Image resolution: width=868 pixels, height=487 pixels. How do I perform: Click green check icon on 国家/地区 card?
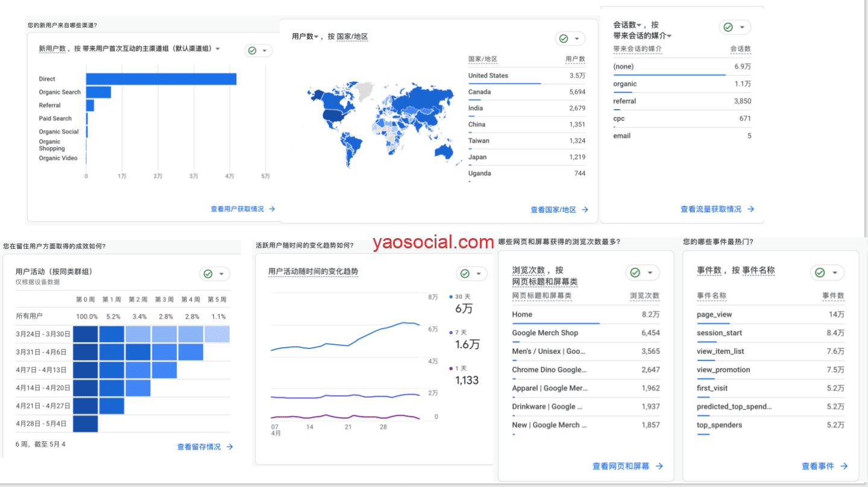[564, 39]
